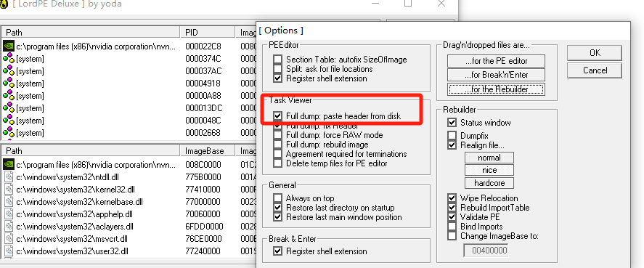Enable Always on top option
This screenshot has height=268, width=644.
(x=278, y=198)
